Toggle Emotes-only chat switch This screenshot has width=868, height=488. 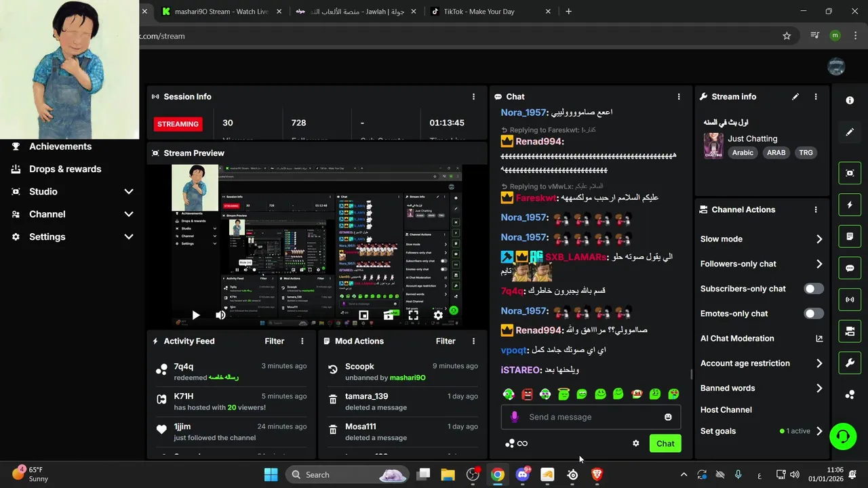coord(813,314)
